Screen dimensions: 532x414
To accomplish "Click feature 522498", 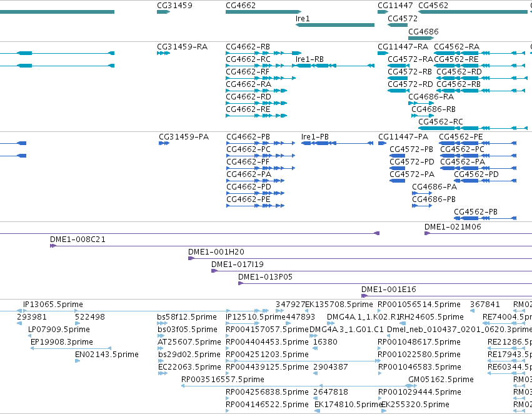I will pos(89,317).
